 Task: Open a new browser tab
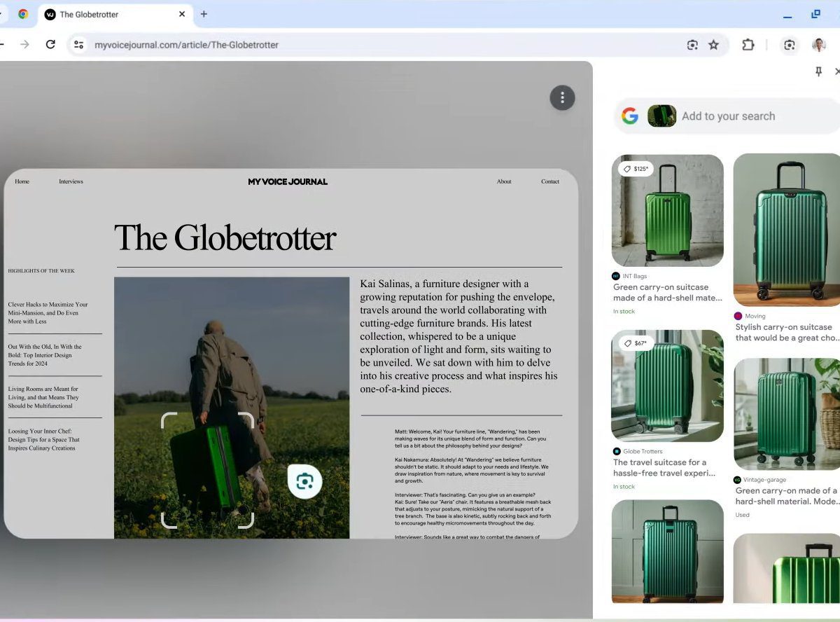coord(204,14)
